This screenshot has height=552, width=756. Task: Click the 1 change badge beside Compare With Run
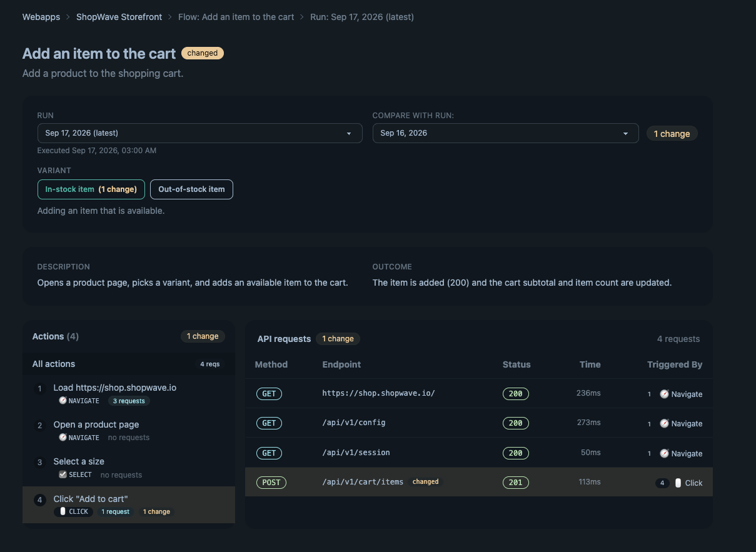tap(672, 134)
